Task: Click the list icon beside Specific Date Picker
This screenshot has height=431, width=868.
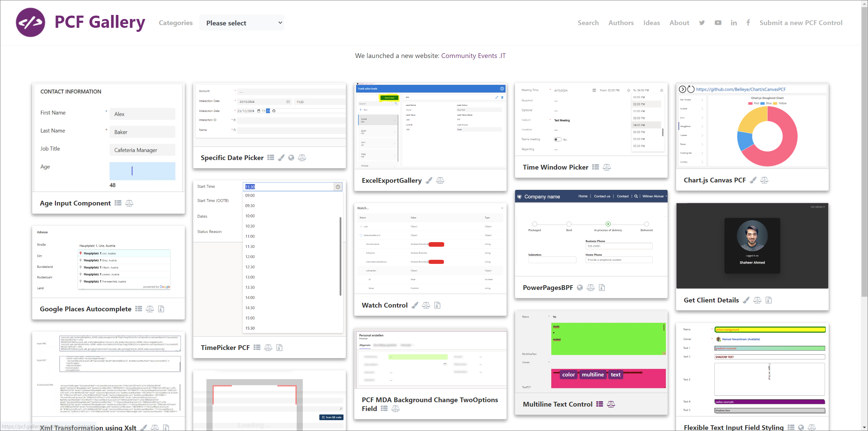Action: [x=271, y=157]
